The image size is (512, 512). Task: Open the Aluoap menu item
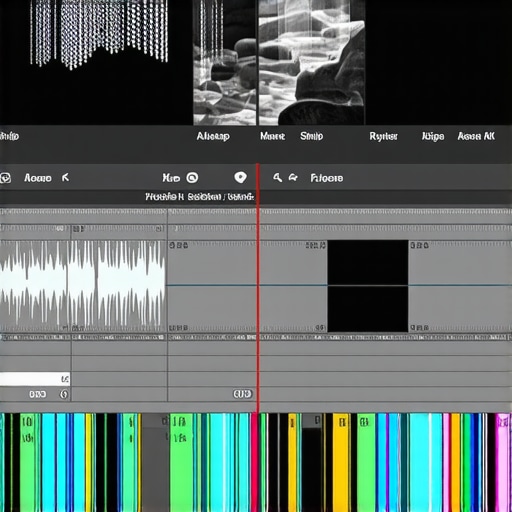point(213,136)
